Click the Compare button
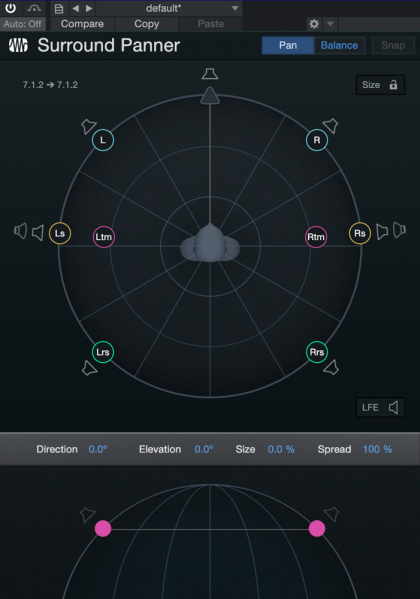This screenshot has height=599, width=420. [82, 24]
